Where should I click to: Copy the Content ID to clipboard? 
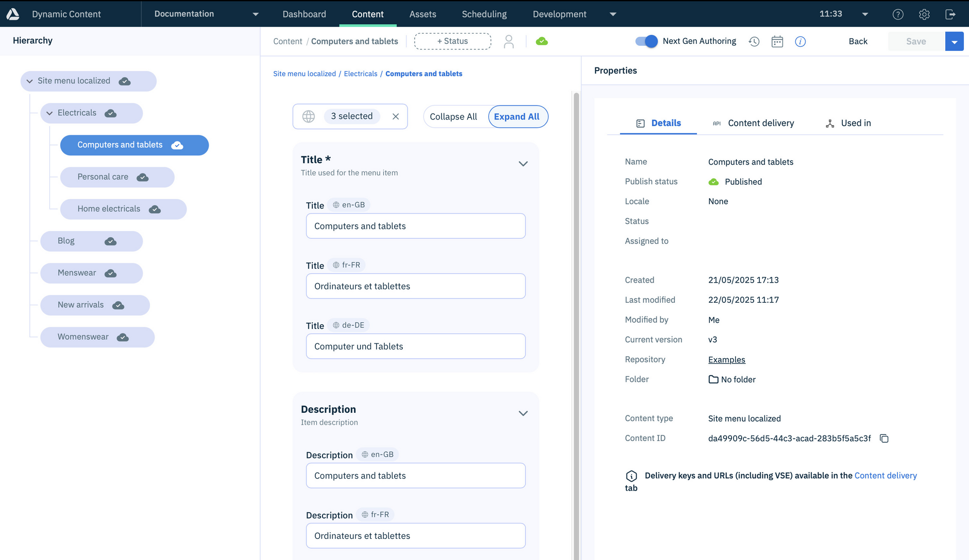884,439
